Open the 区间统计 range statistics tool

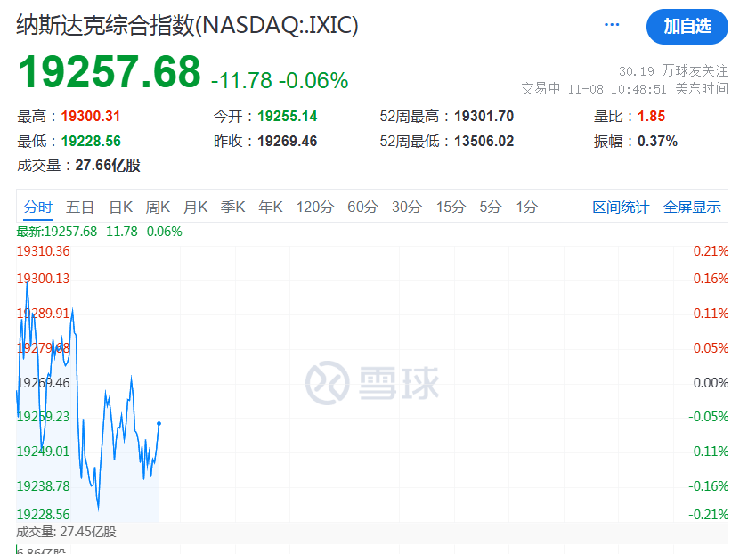pyautogui.click(x=621, y=206)
